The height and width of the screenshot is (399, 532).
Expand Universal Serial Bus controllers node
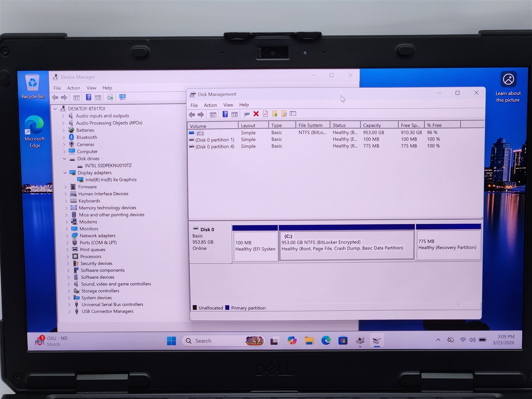tap(69, 305)
